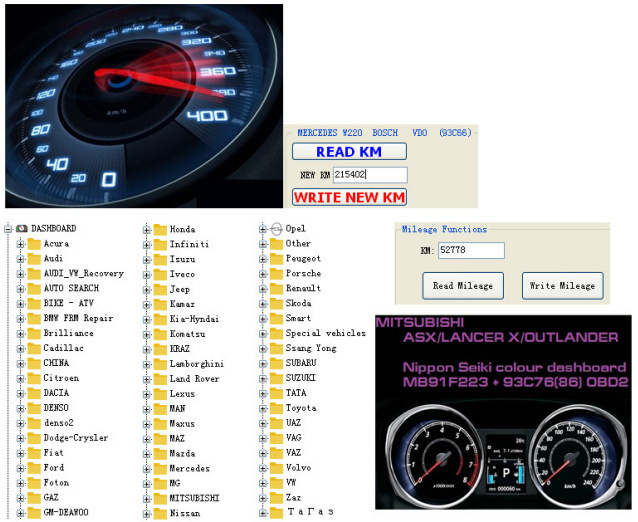Click the Fiat folder icon

(x=34, y=453)
